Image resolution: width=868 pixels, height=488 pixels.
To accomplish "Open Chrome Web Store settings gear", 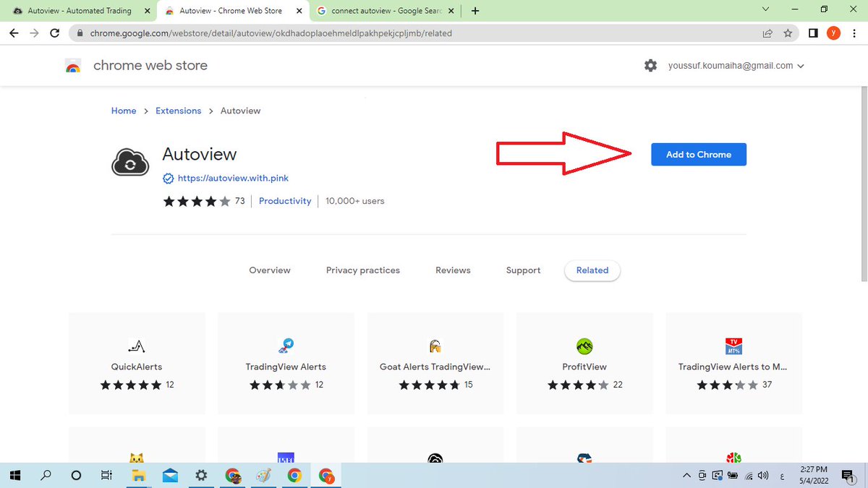I will [x=650, y=65].
